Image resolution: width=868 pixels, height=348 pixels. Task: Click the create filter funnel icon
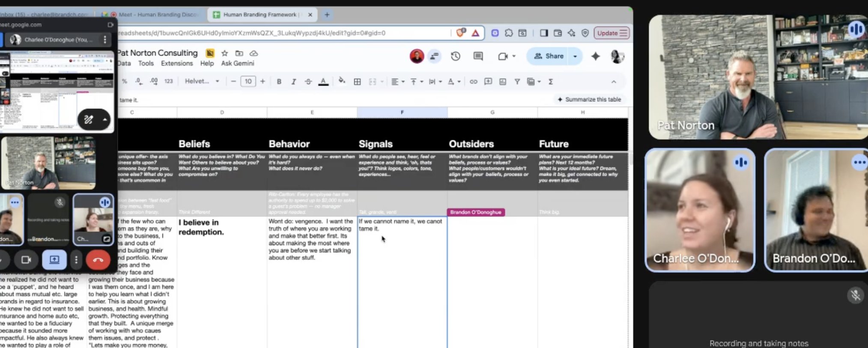(517, 81)
